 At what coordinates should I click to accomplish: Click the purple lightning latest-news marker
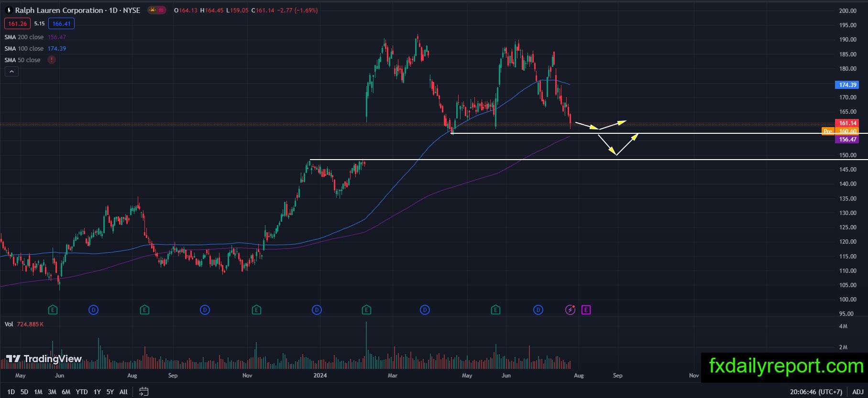[x=570, y=310]
